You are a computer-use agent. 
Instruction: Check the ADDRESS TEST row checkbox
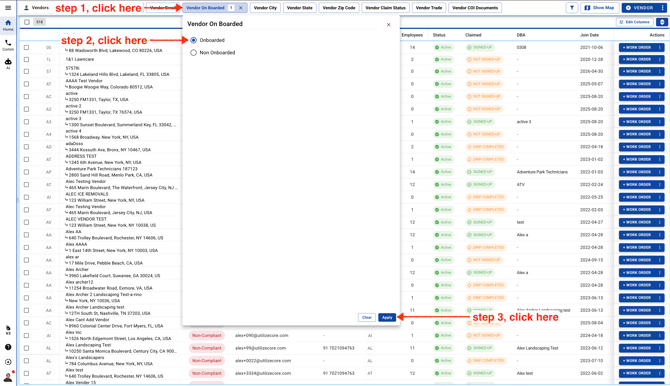tap(26, 159)
